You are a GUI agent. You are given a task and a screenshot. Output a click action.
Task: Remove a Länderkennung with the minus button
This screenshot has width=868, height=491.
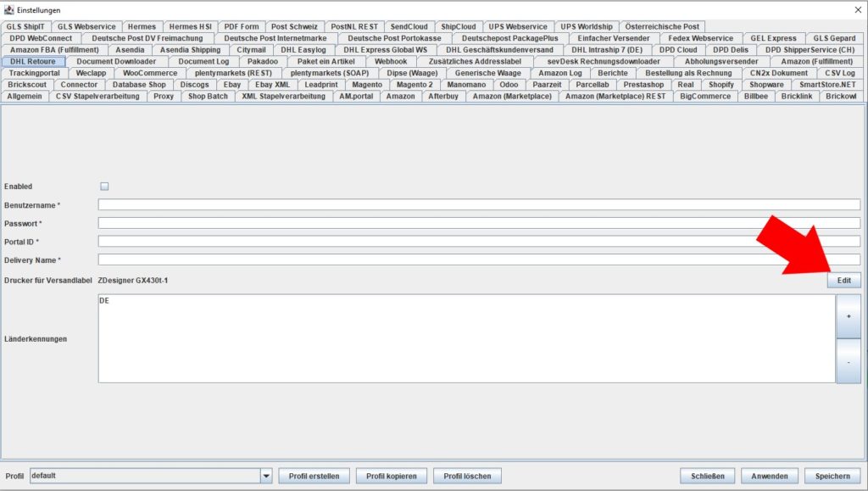(x=848, y=361)
